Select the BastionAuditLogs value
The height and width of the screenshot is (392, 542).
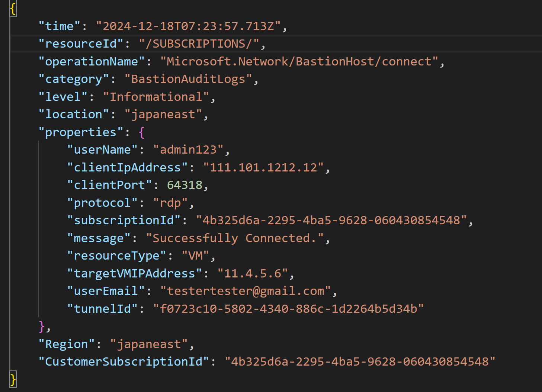(x=188, y=79)
